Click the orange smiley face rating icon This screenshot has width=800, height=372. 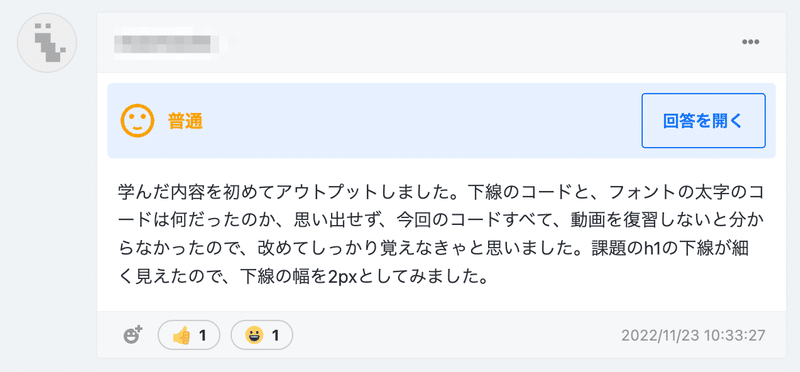point(137,120)
